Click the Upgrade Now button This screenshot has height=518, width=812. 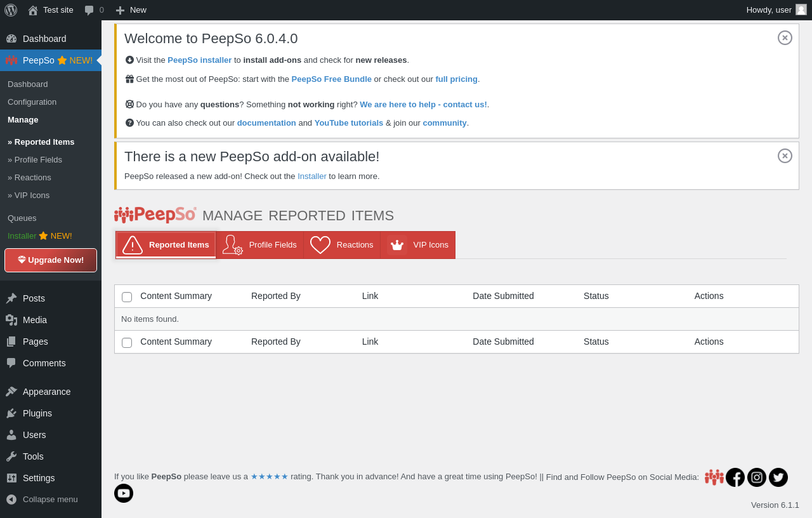[x=51, y=260]
